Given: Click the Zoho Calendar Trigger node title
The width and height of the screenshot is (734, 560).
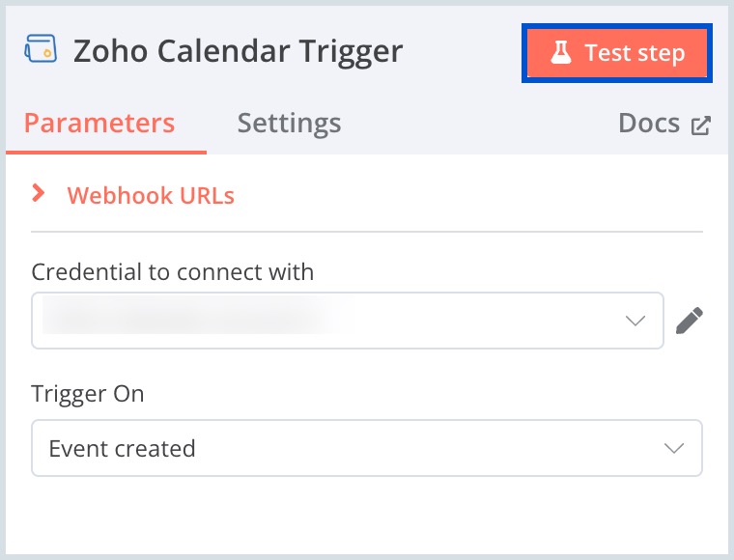Looking at the screenshot, I should click(238, 51).
